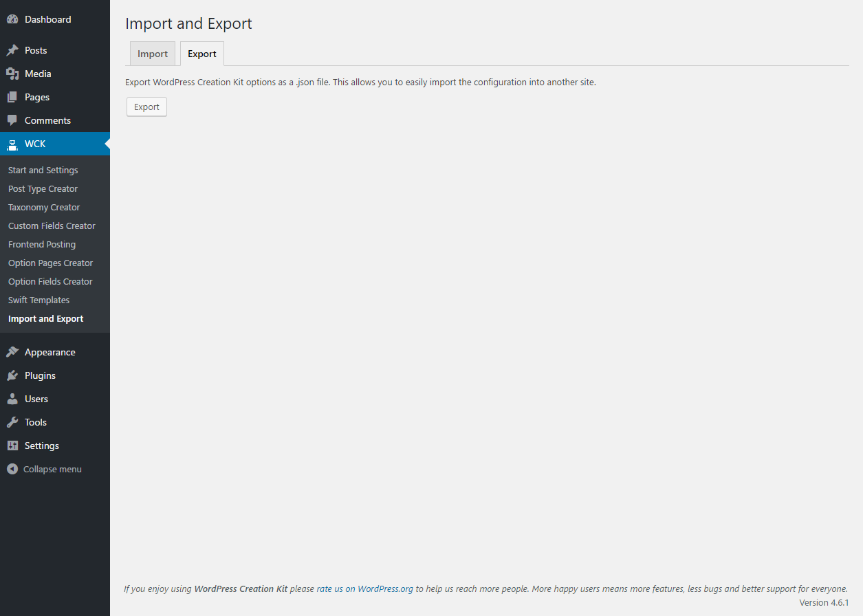Open Custom Fields Creator submenu

click(x=52, y=225)
